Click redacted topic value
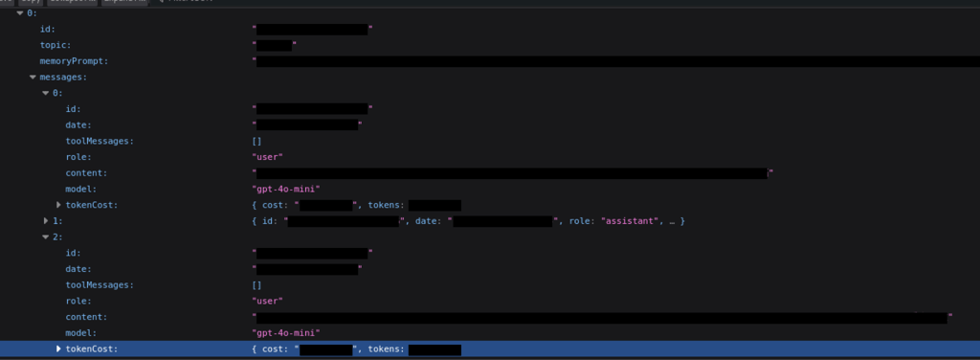The width and height of the screenshot is (980, 360). 275,45
